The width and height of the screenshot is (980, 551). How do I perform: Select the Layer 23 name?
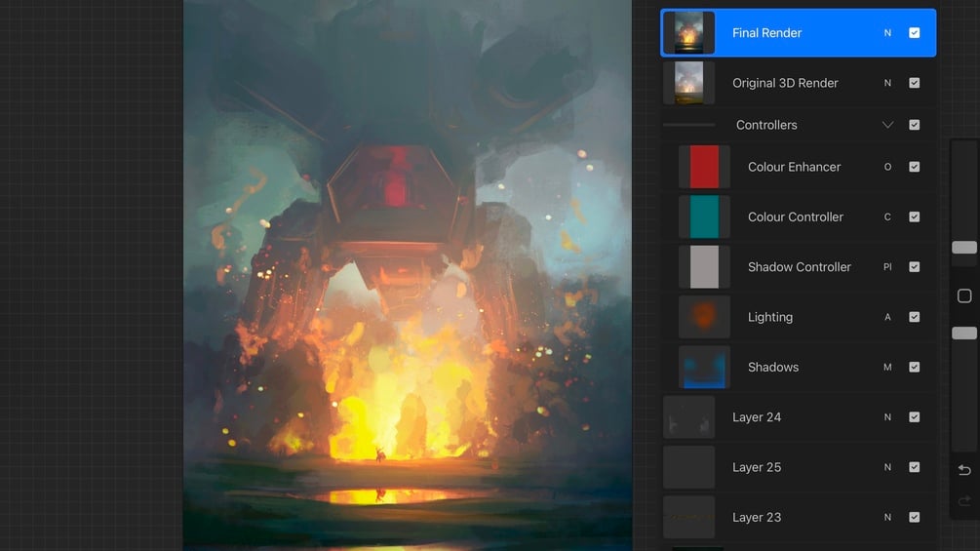[757, 517]
